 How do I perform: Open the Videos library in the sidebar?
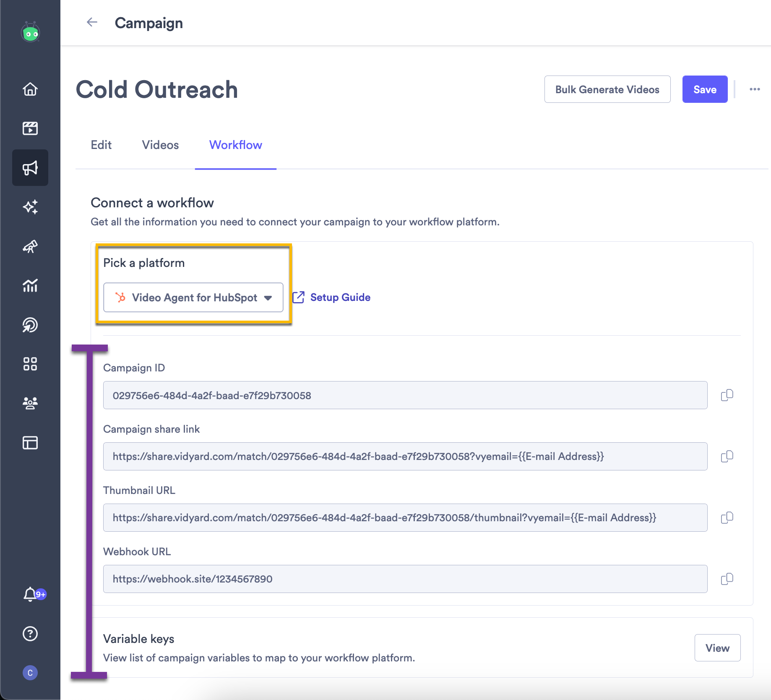tap(30, 128)
